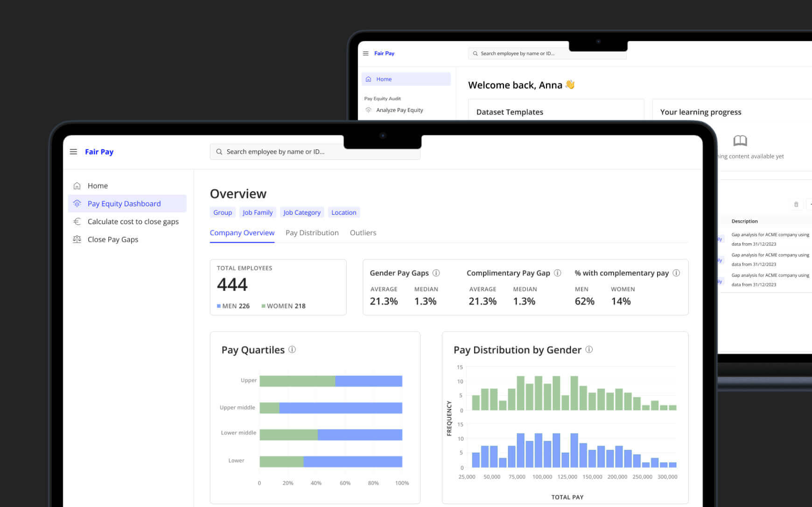Open Home in the front sidebar
Viewport: 812px width, 507px height.
(98, 186)
